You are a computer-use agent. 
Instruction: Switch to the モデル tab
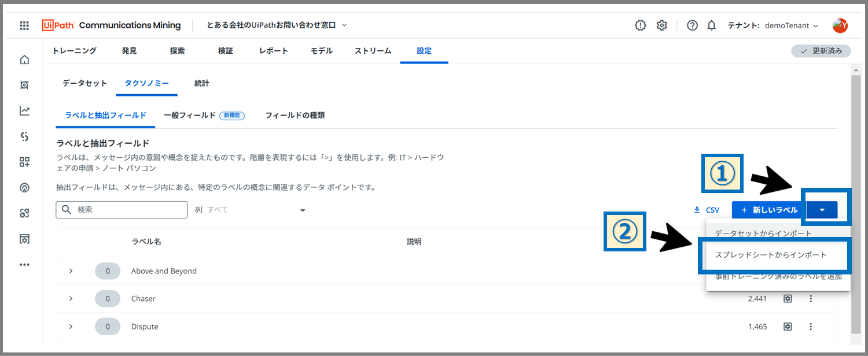(x=322, y=51)
